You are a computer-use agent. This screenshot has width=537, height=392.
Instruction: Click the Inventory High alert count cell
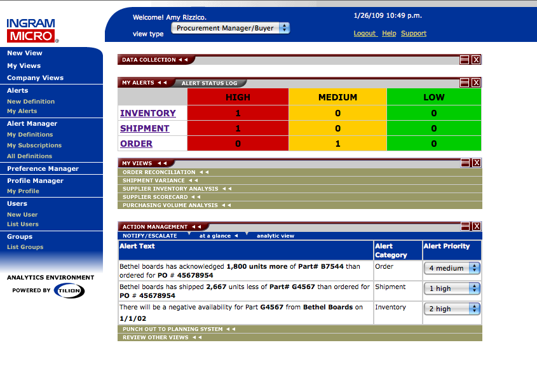pos(238,113)
